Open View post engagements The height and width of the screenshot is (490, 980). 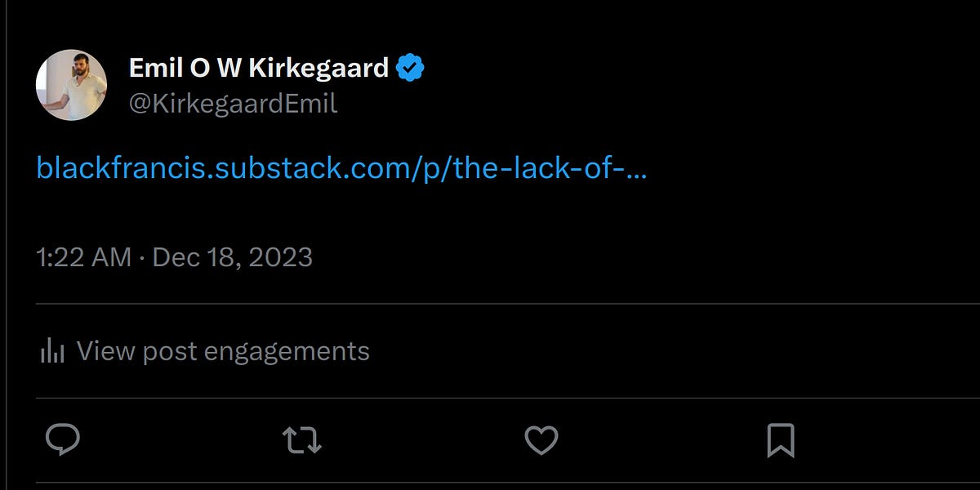(x=221, y=350)
